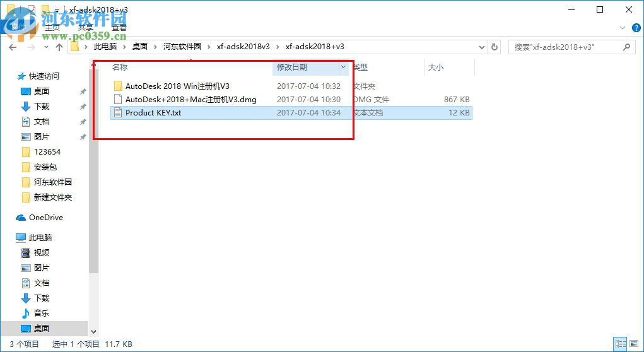Expand the ribbon with the chevron

(x=623, y=28)
